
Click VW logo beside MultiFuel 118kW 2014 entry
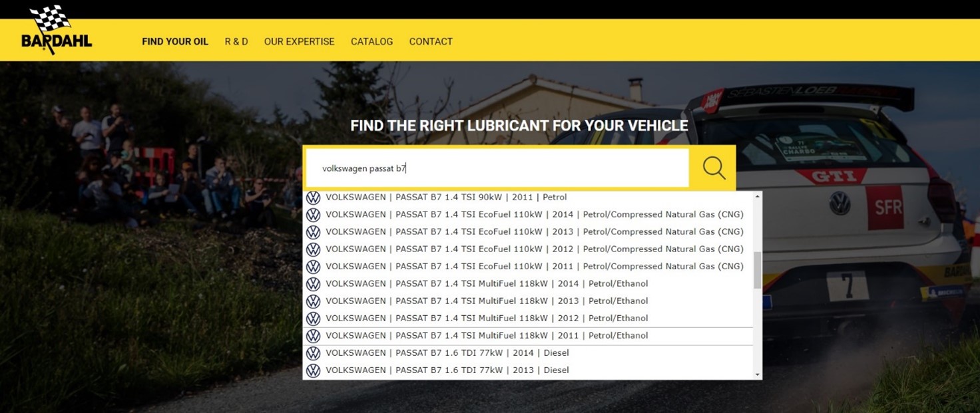click(x=313, y=284)
